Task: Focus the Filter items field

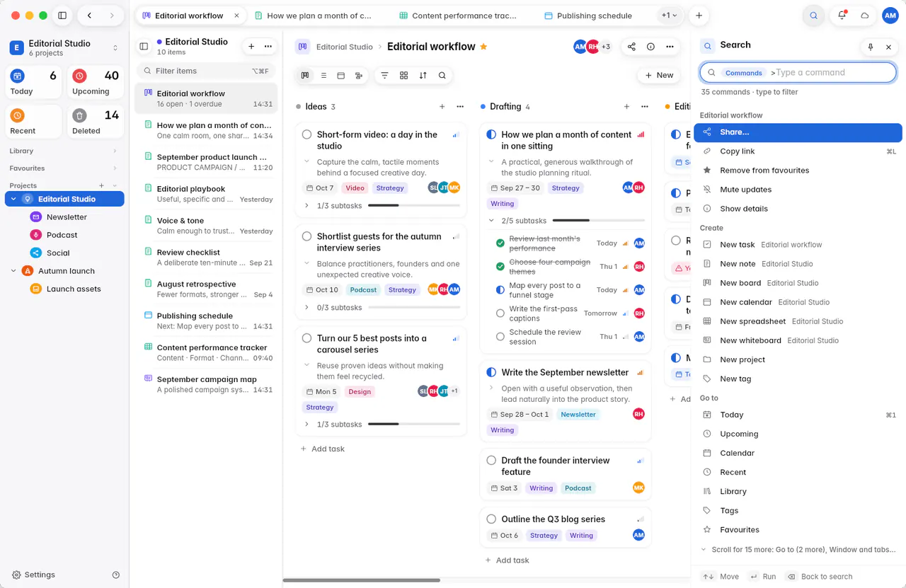Action: pyautogui.click(x=205, y=71)
